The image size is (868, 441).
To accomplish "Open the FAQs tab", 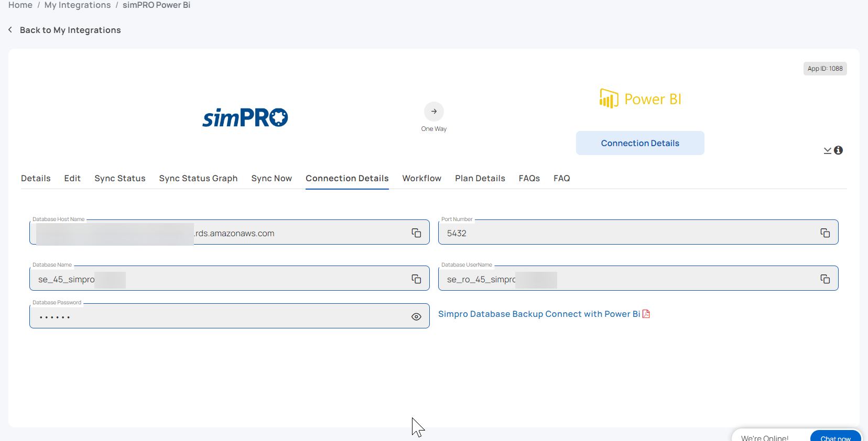I will tap(529, 178).
